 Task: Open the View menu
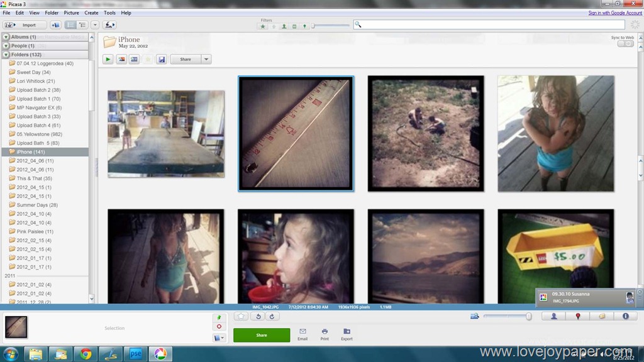coord(35,13)
